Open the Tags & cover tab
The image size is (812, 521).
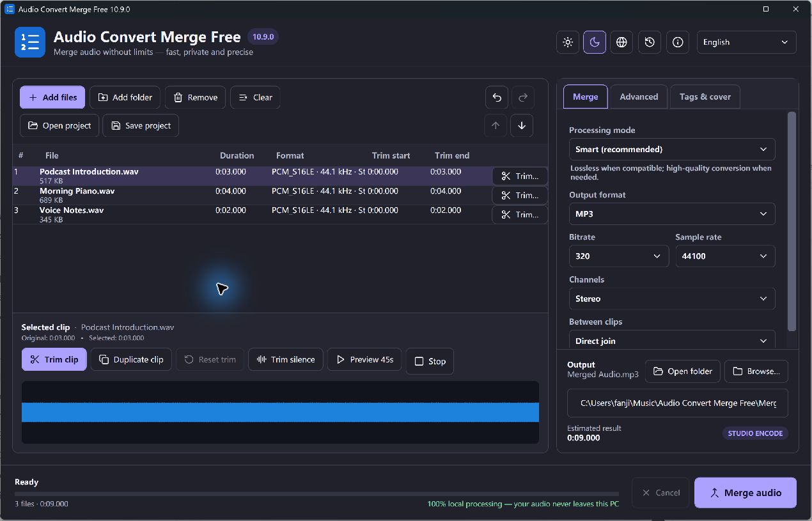705,97
